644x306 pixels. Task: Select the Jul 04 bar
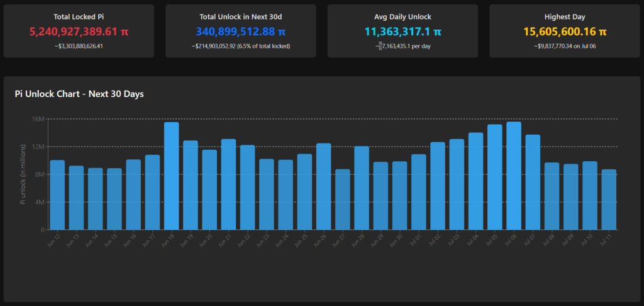pos(475,181)
